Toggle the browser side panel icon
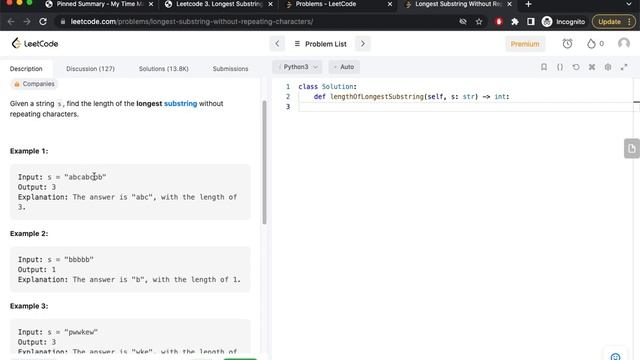Image resolution: width=640 pixels, height=360 pixels. [531, 22]
